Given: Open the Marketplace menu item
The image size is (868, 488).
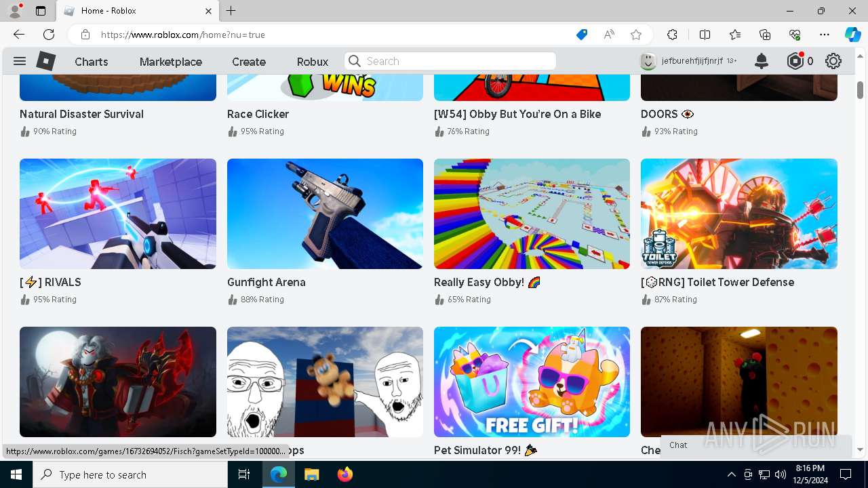Looking at the screenshot, I should [171, 62].
